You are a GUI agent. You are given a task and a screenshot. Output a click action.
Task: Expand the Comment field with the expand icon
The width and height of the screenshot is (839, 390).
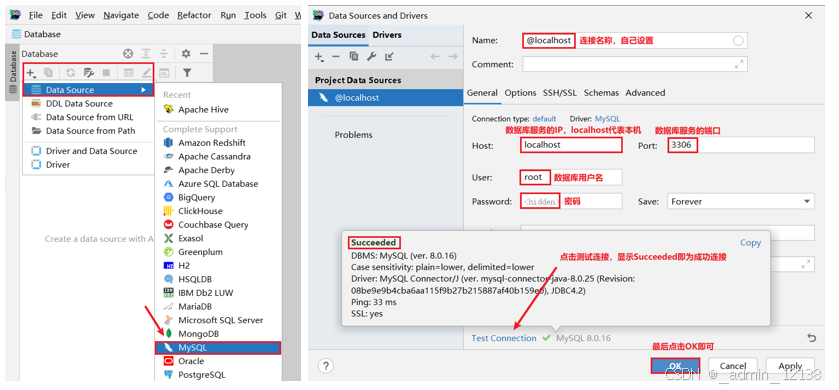point(739,64)
